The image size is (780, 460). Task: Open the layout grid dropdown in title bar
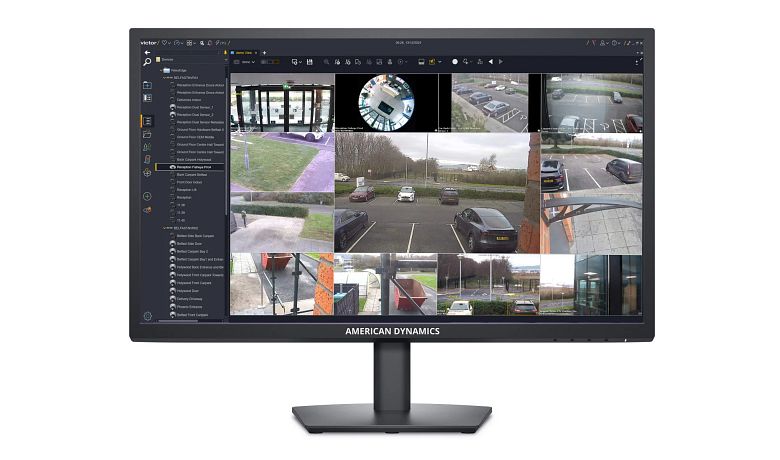point(191,43)
